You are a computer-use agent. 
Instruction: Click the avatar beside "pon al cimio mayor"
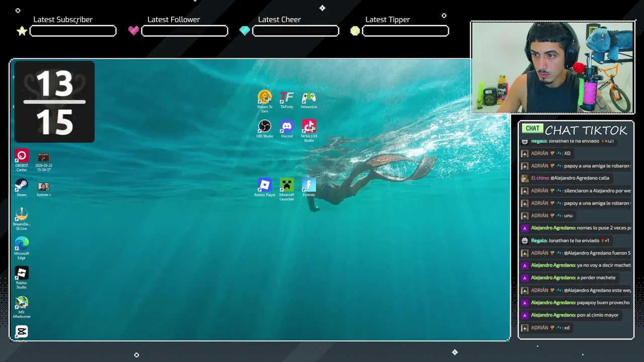[x=525, y=315]
